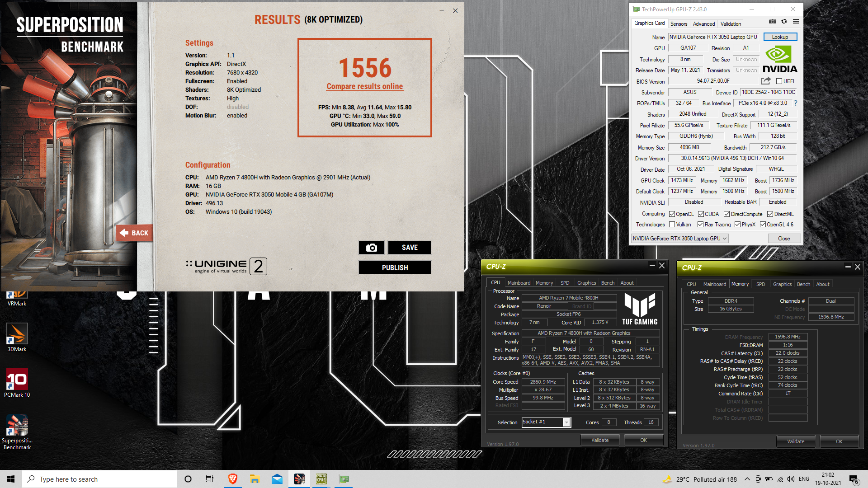Toggle Ray Tracing checkbox in GPU-Z
This screenshot has width=868, height=488.
pos(700,225)
